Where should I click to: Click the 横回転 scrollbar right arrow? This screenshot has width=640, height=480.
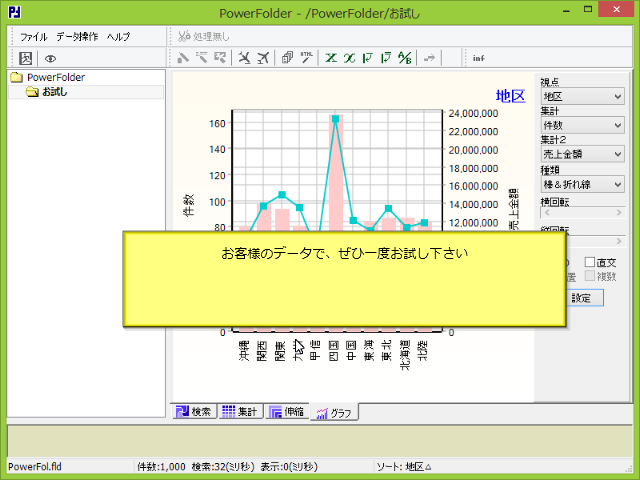619,213
